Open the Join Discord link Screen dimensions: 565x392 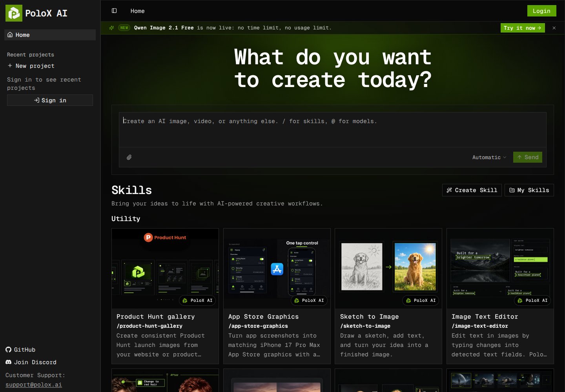pyautogui.click(x=31, y=362)
